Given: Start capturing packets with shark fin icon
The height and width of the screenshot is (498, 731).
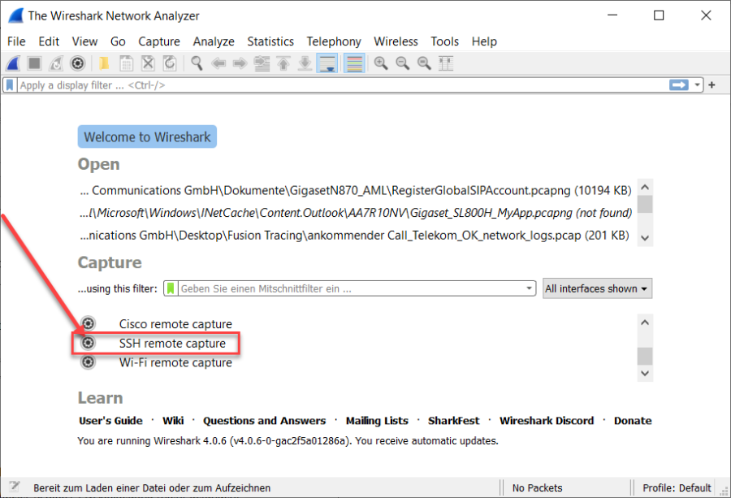Looking at the screenshot, I should tap(14, 63).
